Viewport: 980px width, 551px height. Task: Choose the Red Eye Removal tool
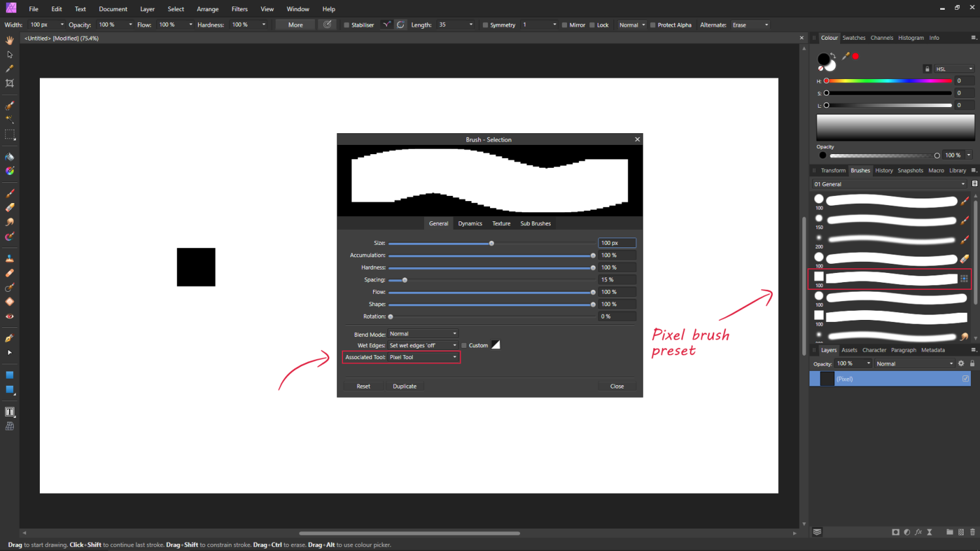coord(9,317)
